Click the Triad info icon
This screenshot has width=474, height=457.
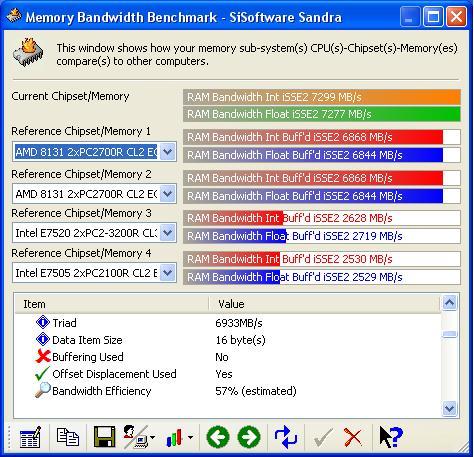pos(43,322)
